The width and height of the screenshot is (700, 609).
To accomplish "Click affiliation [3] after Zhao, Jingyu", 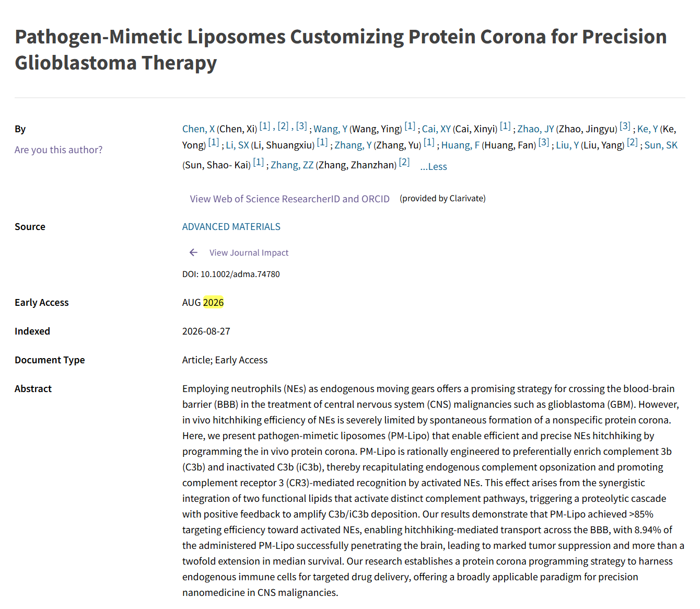I will tap(625, 126).
